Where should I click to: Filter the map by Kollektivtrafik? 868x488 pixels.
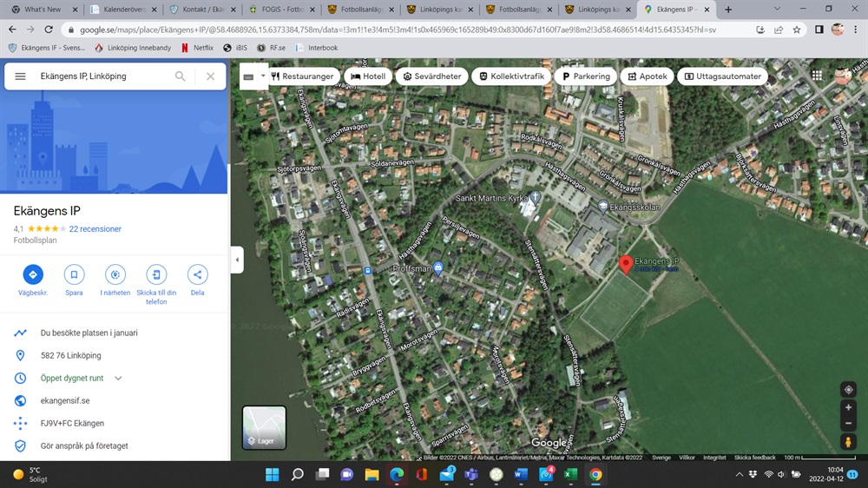[511, 76]
